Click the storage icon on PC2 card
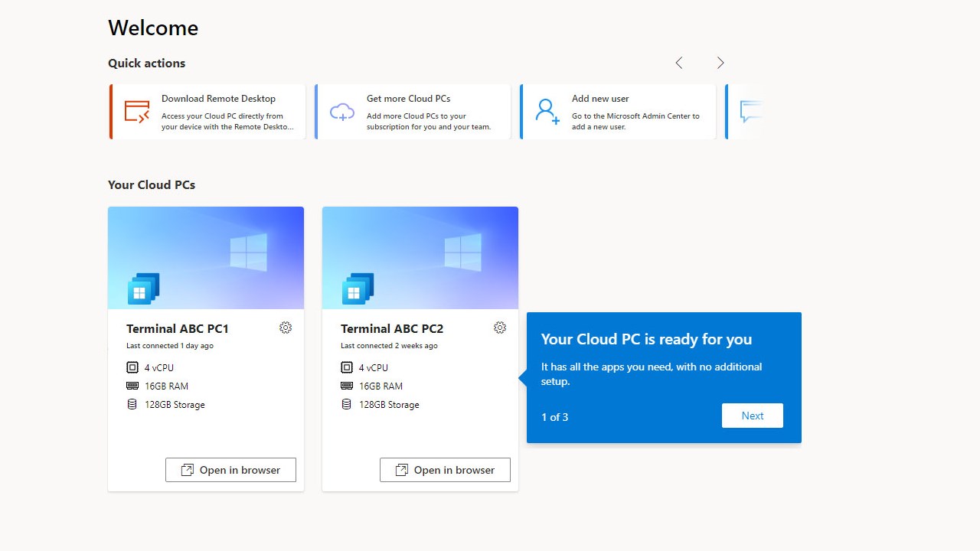Image resolution: width=980 pixels, height=551 pixels. pos(347,404)
